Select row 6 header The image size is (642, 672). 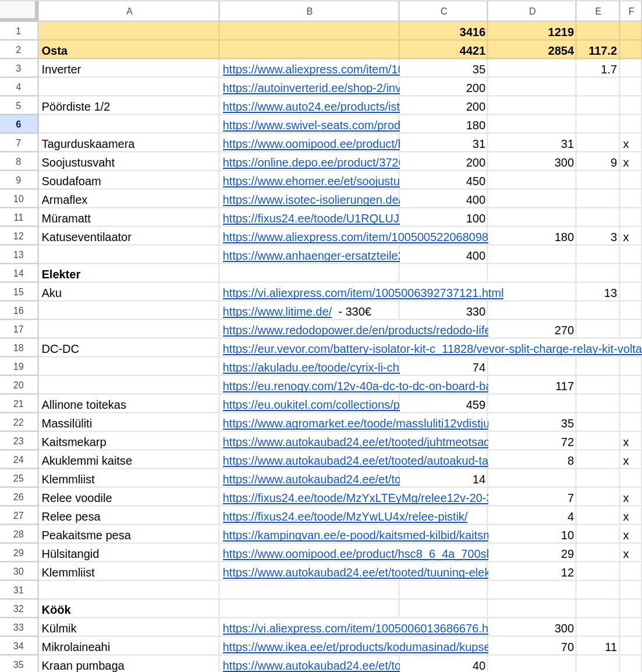pyautogui.click(x=19, y=124)
